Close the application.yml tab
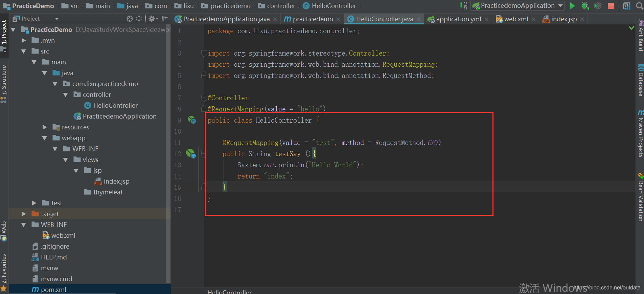 pyautogui.click(x=486, y=19)
